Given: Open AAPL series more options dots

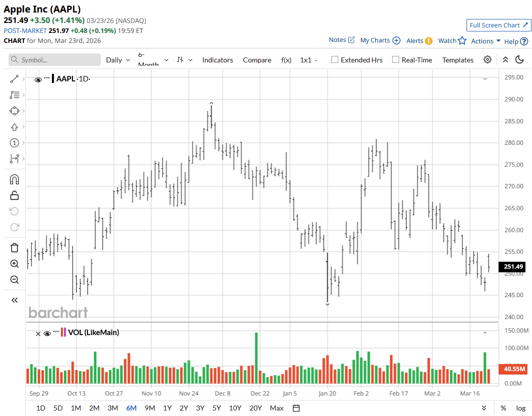Looking at the screenshot, I should pos(47,77).
